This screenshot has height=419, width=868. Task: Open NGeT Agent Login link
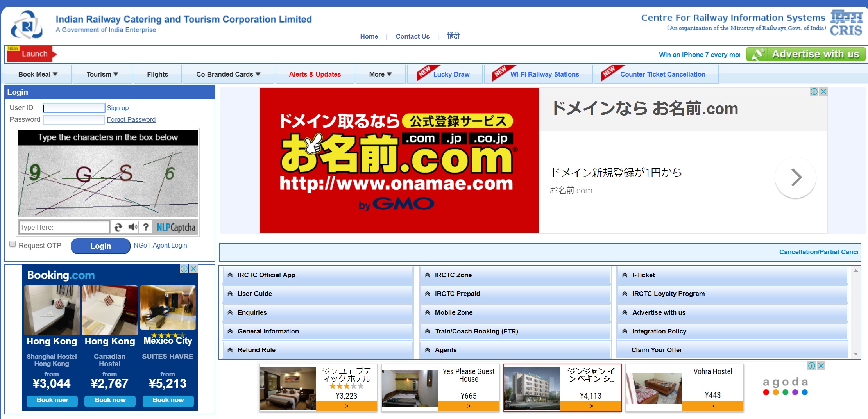[x=160, y=245]
